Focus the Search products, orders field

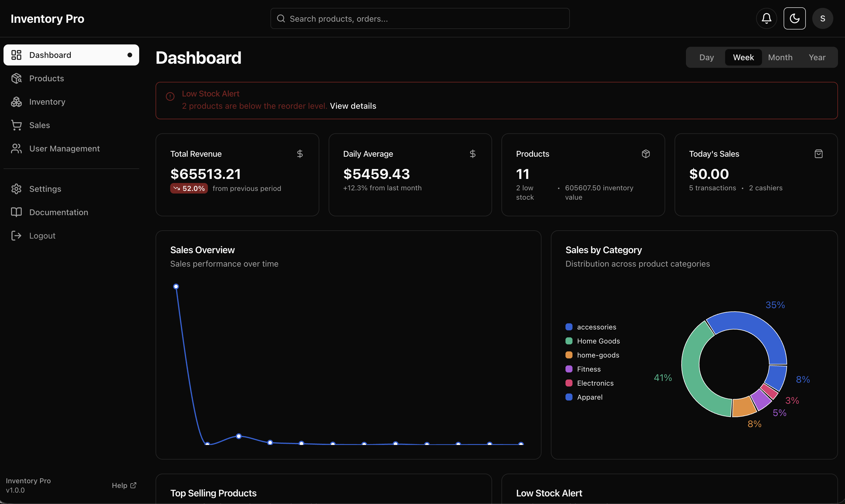420,19
